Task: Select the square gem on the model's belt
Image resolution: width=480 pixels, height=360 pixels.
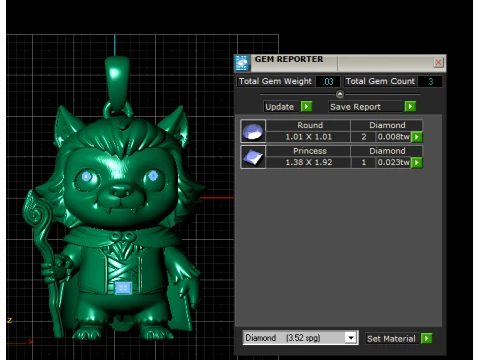Action: [123, 288]
